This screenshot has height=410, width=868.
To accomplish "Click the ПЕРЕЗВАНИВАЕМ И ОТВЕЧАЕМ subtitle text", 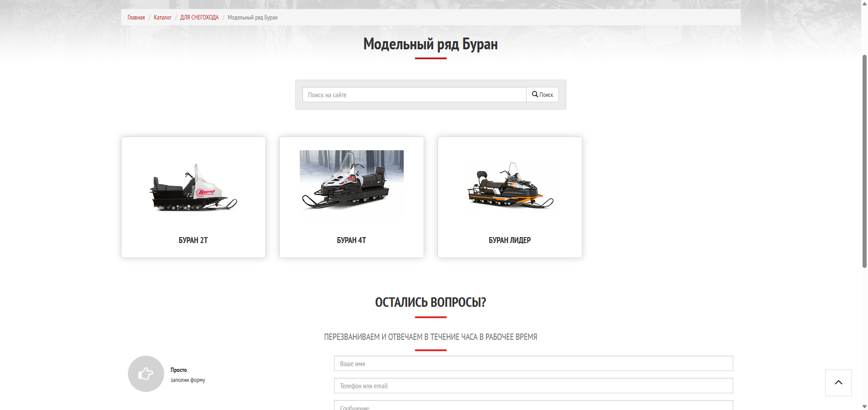I will tap(430, 337).
